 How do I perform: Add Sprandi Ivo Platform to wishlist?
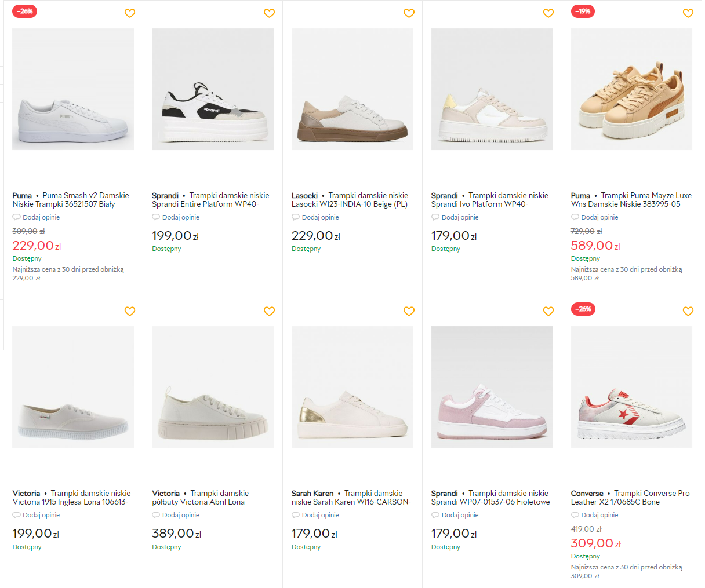click(x=548, y=13)
